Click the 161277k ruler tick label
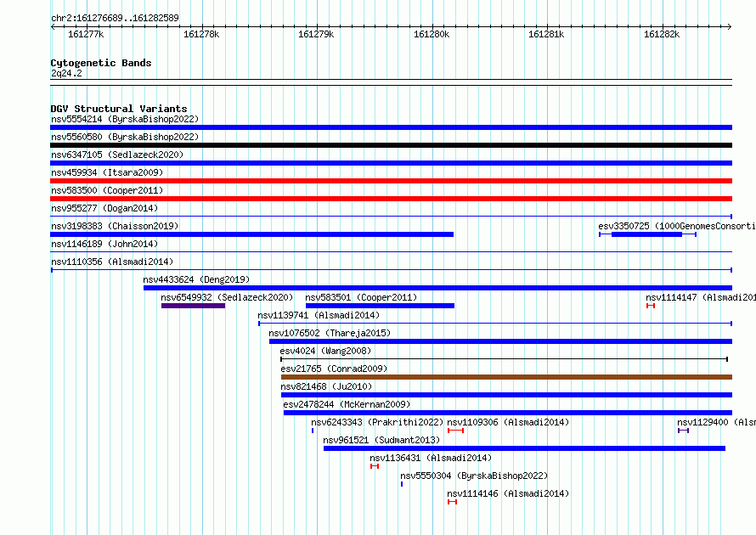The image size is (756, 535). tap(86, 34)
